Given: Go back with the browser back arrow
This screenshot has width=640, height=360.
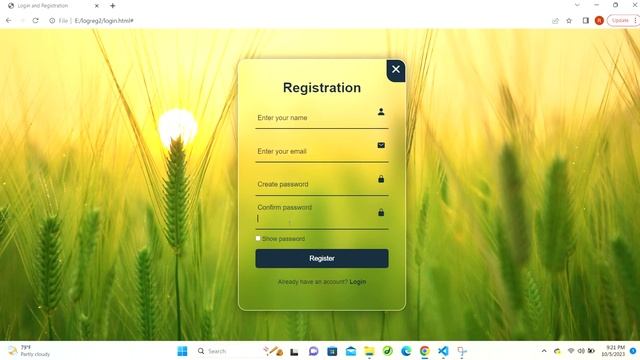Looking at the screenshot, I should tap(9, 20).
